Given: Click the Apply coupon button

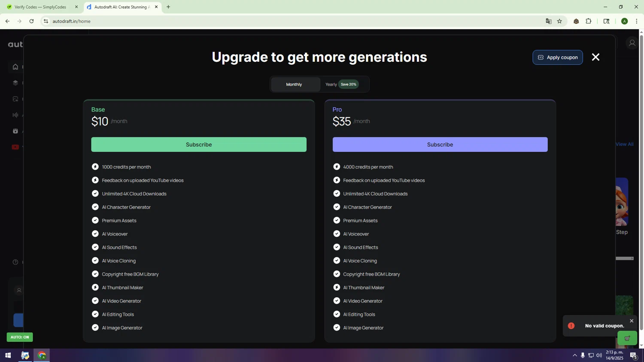Looking at the screenshot, I should pos(558,57).
